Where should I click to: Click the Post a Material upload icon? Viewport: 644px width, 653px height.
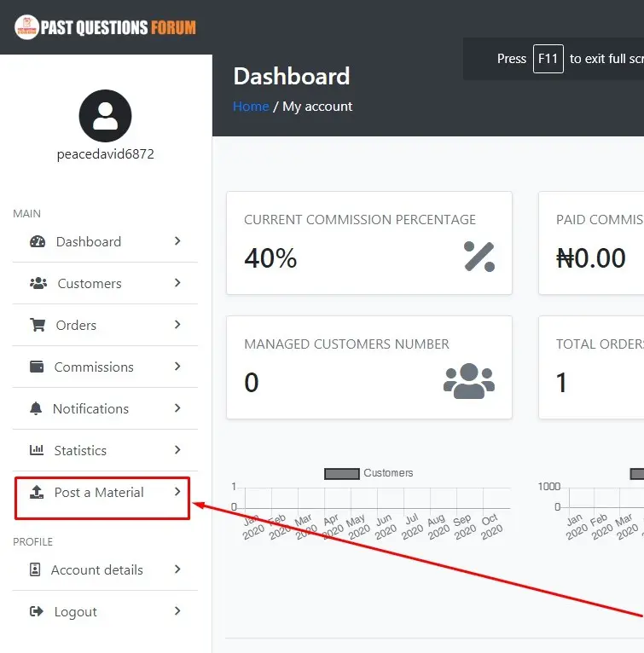[37, 492]
